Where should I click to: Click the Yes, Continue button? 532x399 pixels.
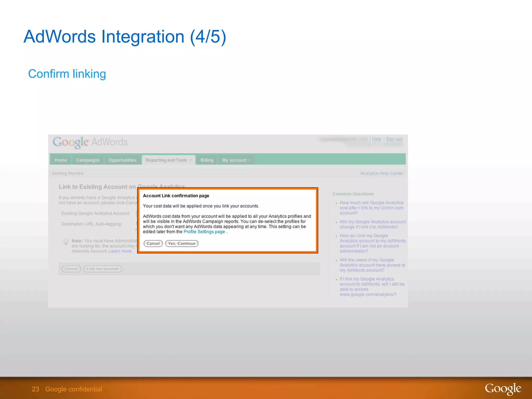(182, 243)
